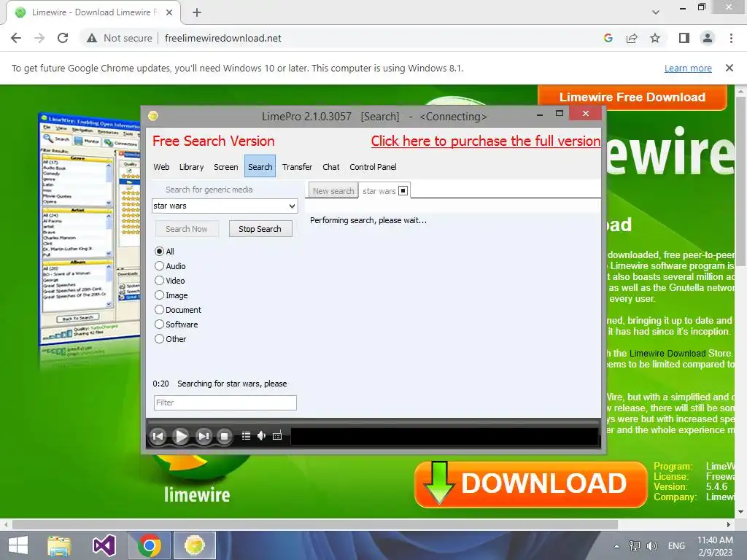The width and height of the screenshot is (747, 560).
Task: Open the Web tab in LimePro
Action: pos(161,167)
